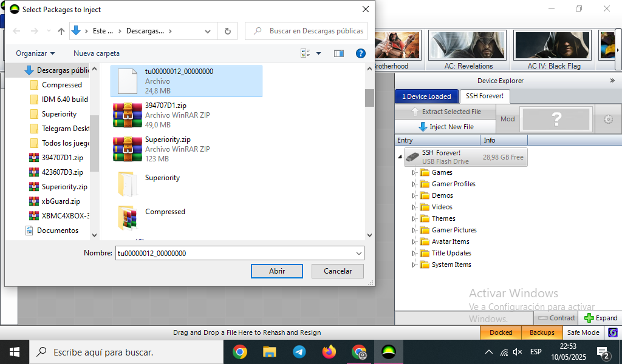Select the Themes folder entry
622x364 pixels.
coord(438,218)
